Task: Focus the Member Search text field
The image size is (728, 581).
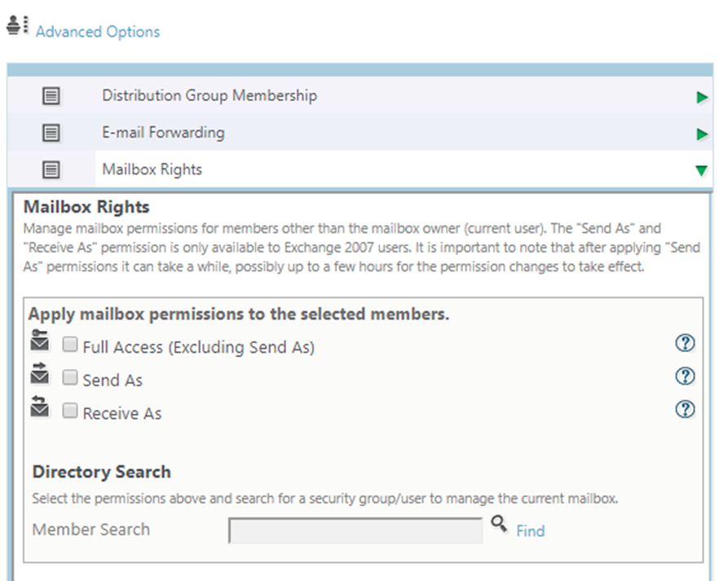Action: (355, 530)
